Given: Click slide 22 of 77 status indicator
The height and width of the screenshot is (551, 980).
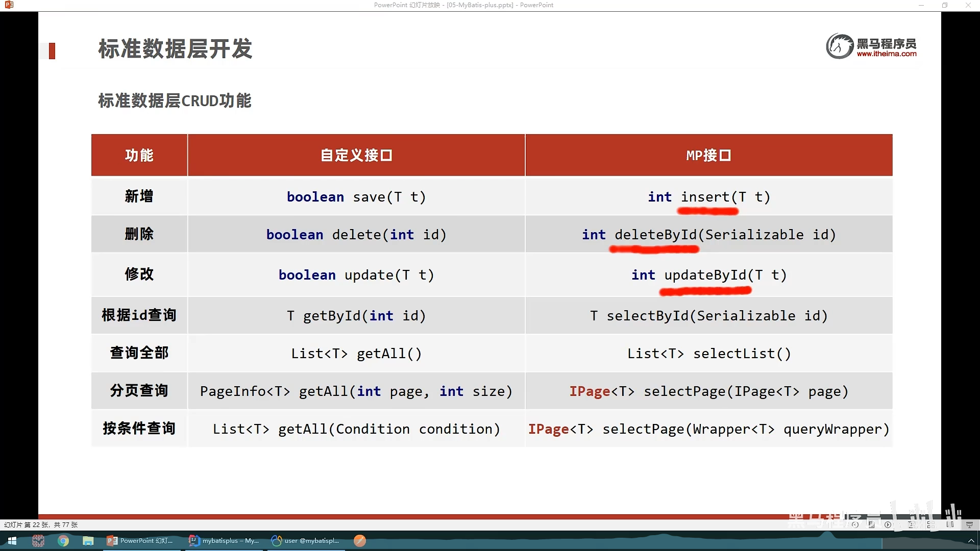Looking at the screenshot, I should click(x=41, y=524).
